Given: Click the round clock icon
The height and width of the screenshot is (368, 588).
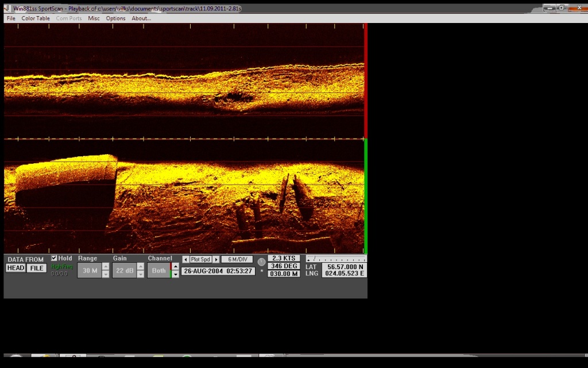Looking at the screenshot, I should (x=262, y=262).
